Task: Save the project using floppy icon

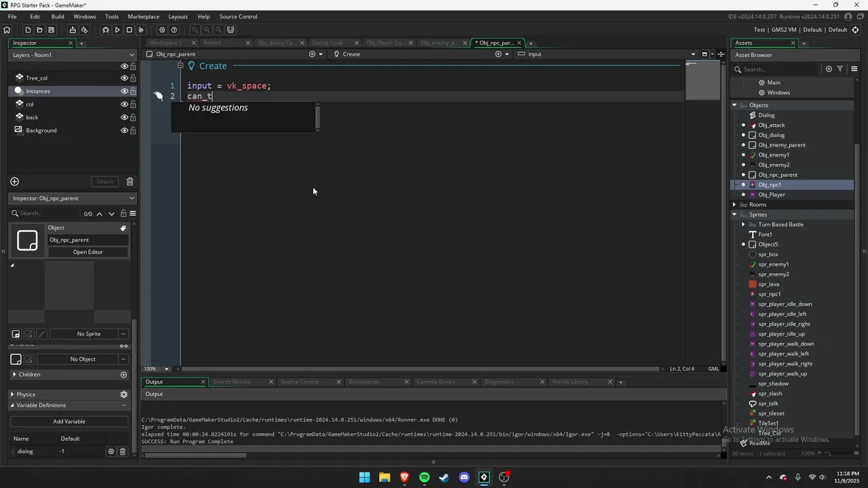Action: (x=51, y=30)
